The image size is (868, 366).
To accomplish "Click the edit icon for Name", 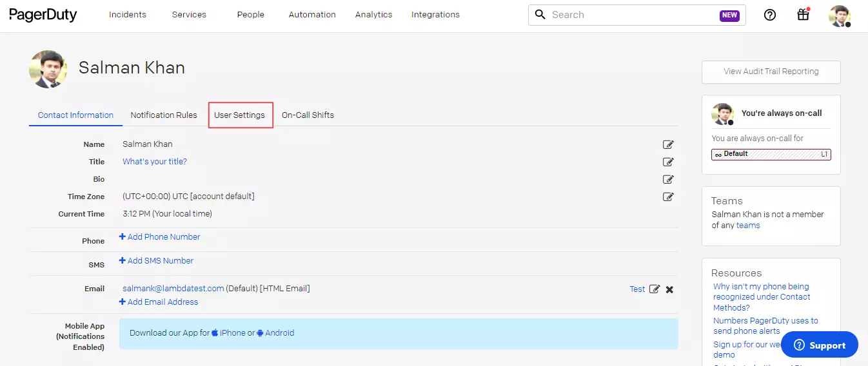I will (668, 144).
